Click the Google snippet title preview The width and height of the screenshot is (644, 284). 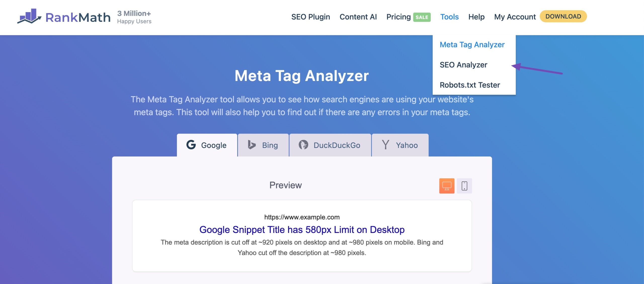(302, 230)
